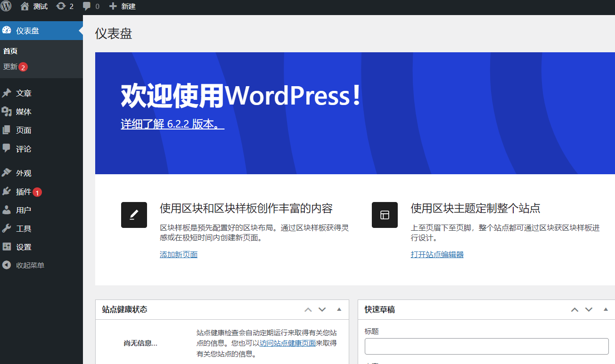This screenshot has height=364, width=615.
Task: Click the 打开站点编辑器 link
Action: coord(437,255)
